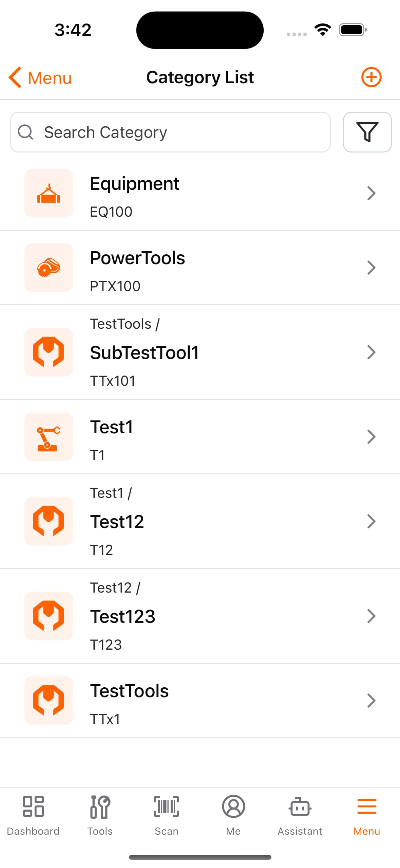Open the filter funnel button
Image resolution: width=400 pixels, height=868 pixels.
pyautogui.click(x=367, y=132)
